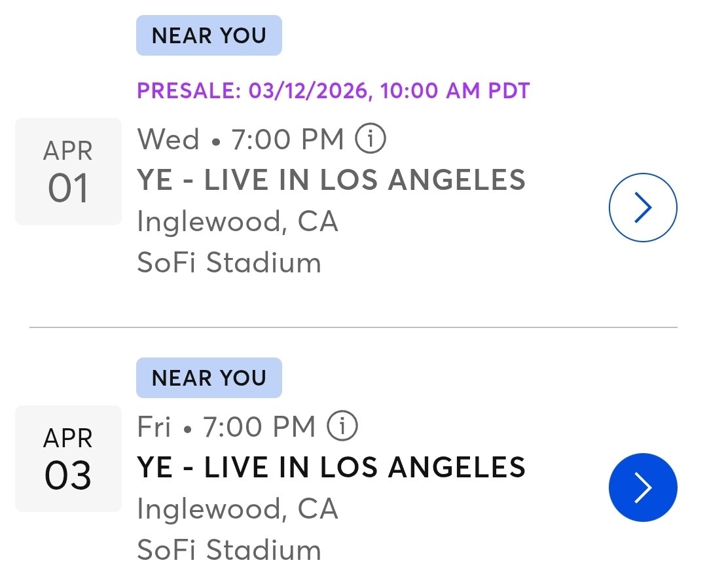The height and width of the screenshot is (588, 707).
Task: Click the NEAR YOU badge above the Friday show
Action: click(209, 378)
